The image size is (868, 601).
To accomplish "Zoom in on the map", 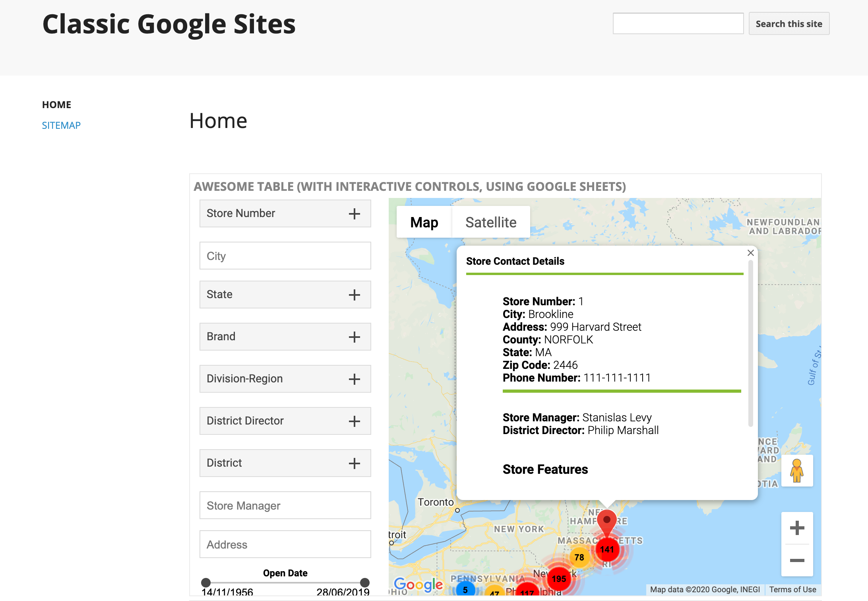I will pyautogui.click(x=797, y=528).
